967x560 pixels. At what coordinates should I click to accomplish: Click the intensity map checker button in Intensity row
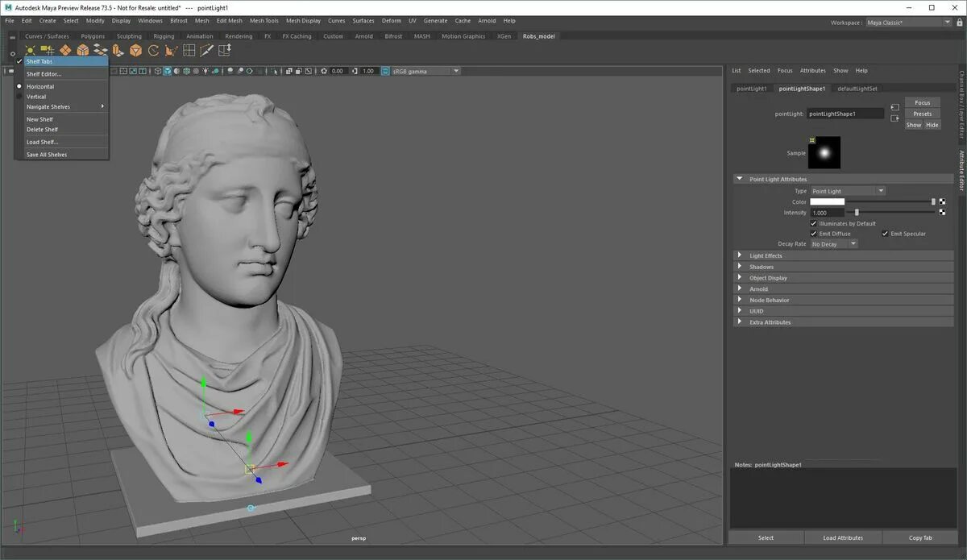pos(943,212)
